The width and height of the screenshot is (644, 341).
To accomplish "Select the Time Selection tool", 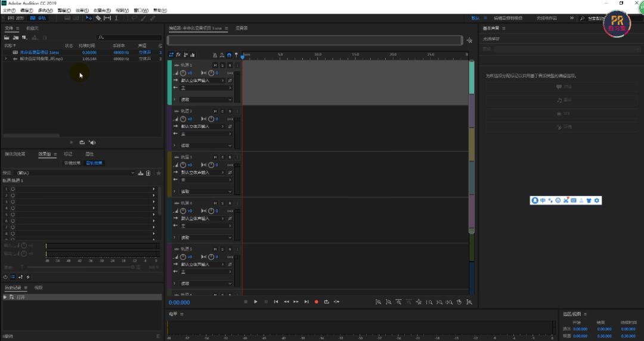I will 116,18.
